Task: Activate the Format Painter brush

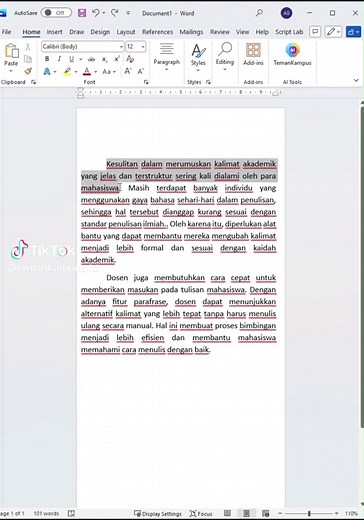Action: point(28,71)
